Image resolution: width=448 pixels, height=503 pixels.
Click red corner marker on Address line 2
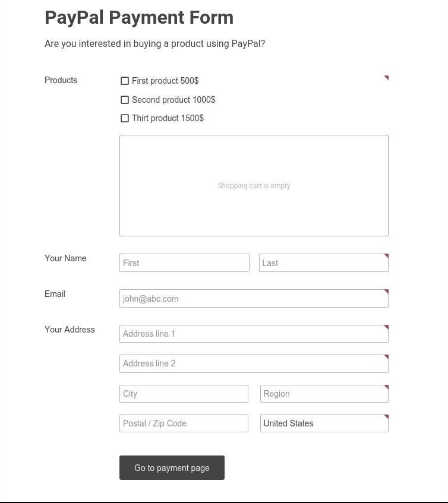(386, 357)
